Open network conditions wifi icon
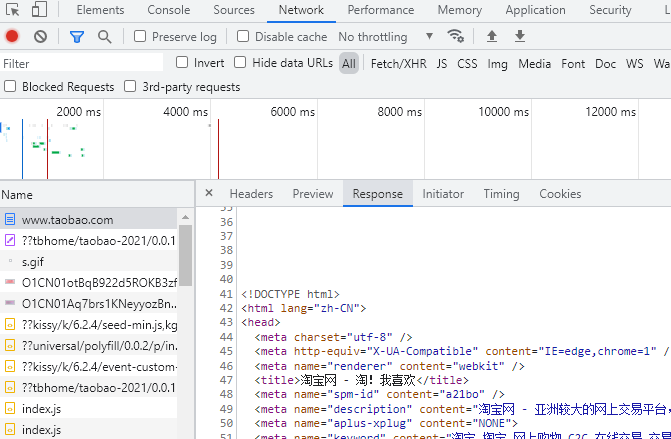This screenshot has width=671, height=439. (x=456, y=37)
